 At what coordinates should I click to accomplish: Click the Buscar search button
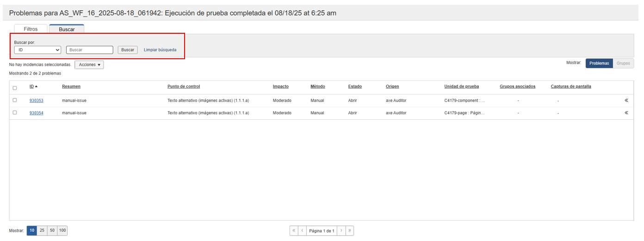click(x=128, y=50)
